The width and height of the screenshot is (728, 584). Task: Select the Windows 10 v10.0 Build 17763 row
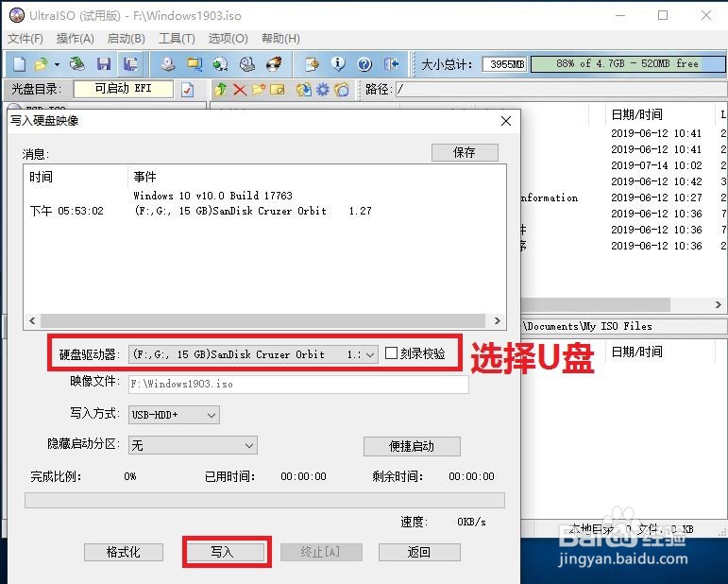(264, 196)
